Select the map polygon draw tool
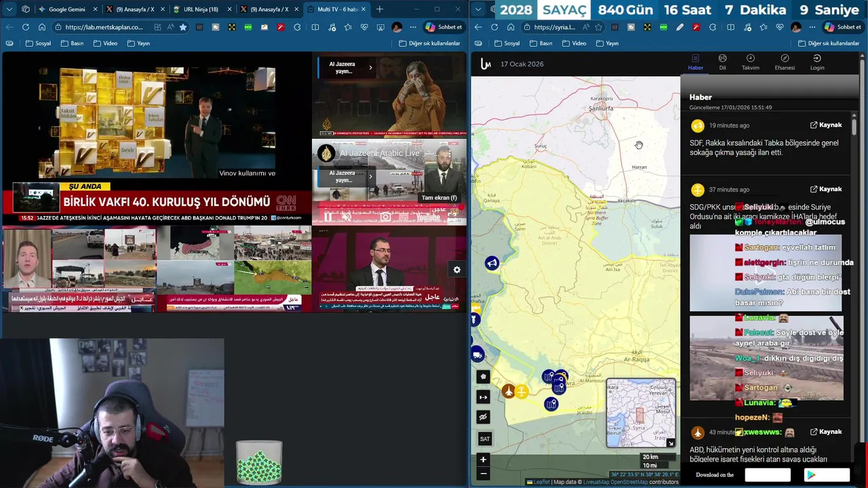 (x=484, y=376)
